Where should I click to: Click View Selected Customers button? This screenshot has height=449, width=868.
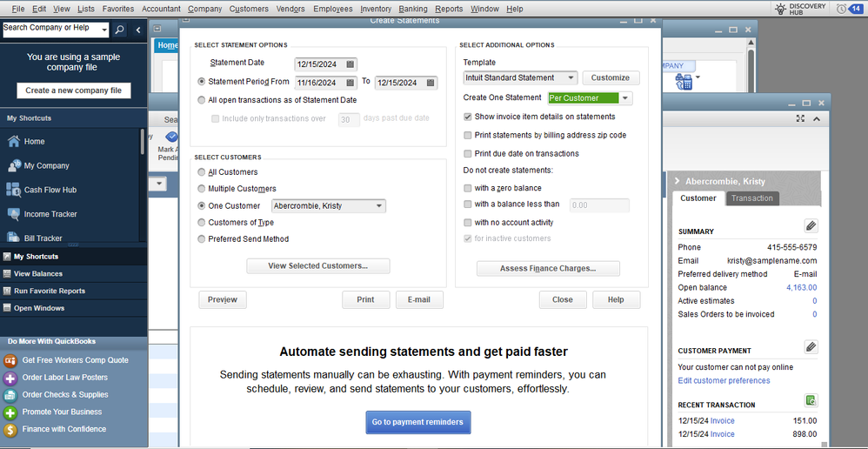point(317,265)
